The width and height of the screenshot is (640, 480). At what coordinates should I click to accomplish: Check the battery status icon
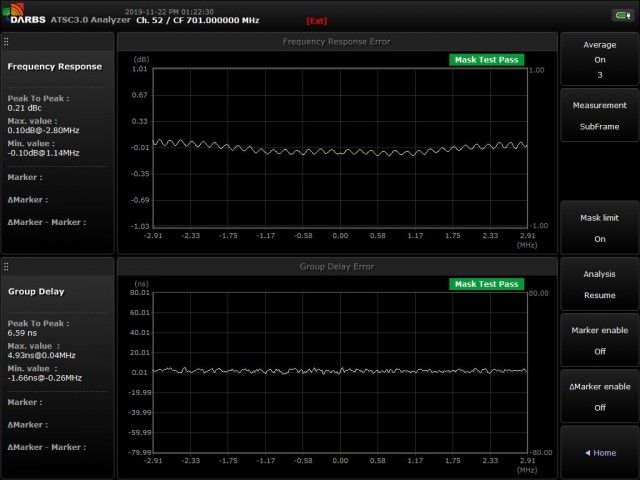click(x=622, y=16)
